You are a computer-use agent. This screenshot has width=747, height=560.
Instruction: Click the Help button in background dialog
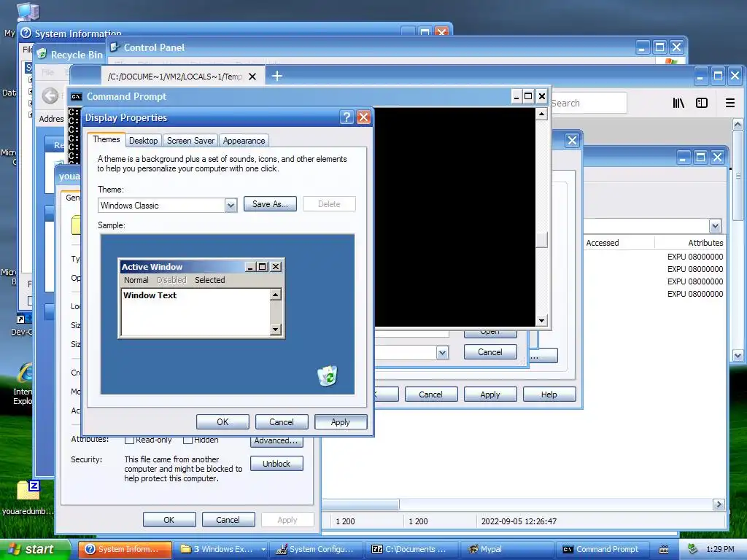click(549, 394)
